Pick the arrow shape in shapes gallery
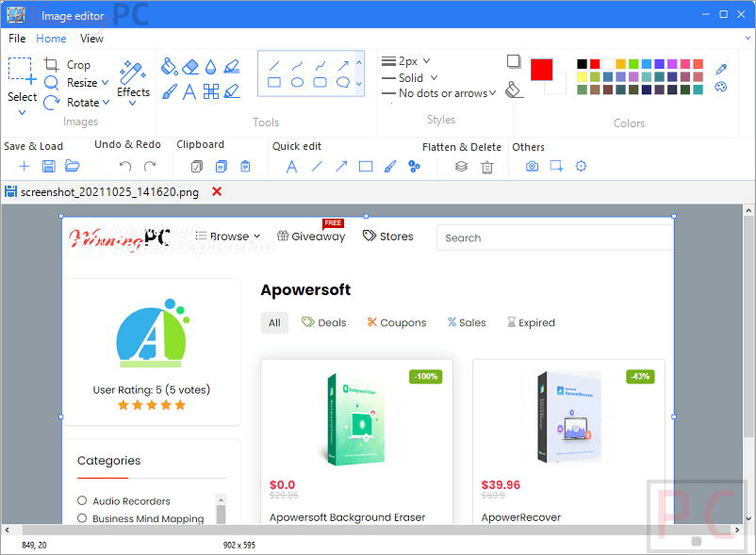Image resolution: width=756 pixels, height=555 pixels. point(343,66)
